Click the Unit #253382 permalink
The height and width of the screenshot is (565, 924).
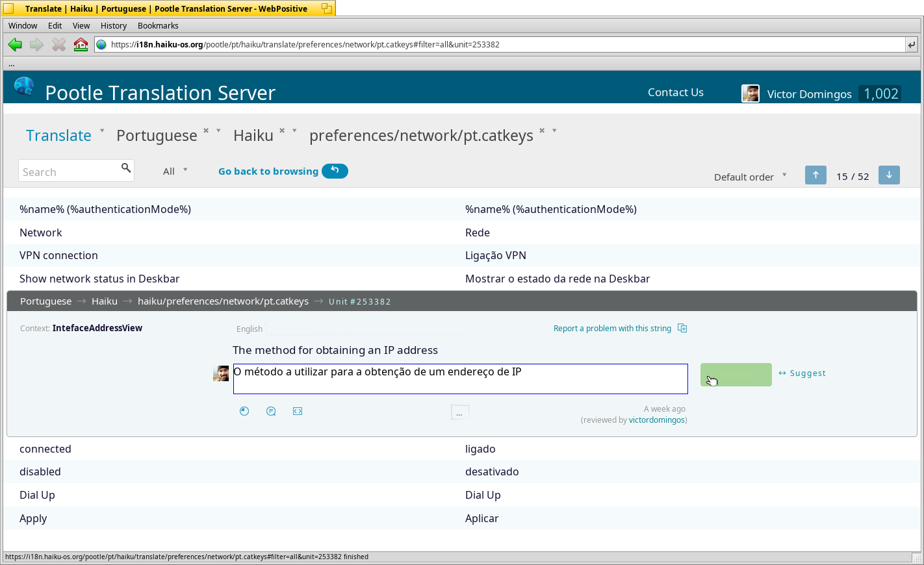click(x=360, y=302)
